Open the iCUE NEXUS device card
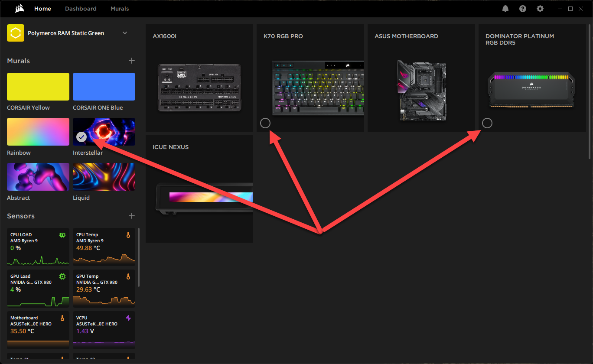 (x=199, y=189)
